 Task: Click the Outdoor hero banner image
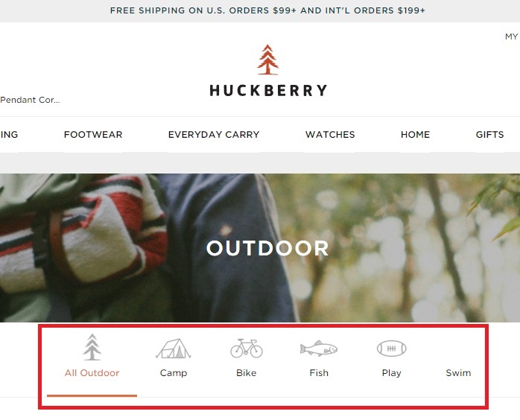[x=260, y=248]
